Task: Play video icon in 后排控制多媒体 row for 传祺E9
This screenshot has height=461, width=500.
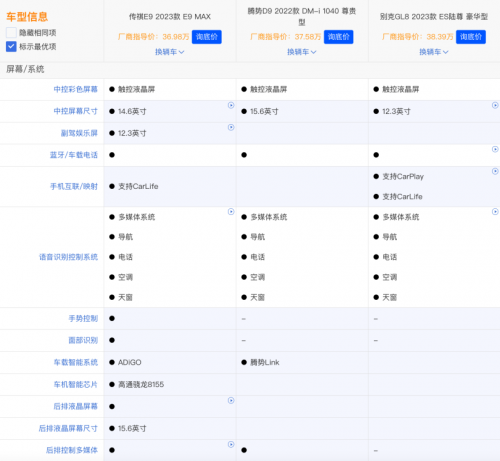Action: pos(231,444)
